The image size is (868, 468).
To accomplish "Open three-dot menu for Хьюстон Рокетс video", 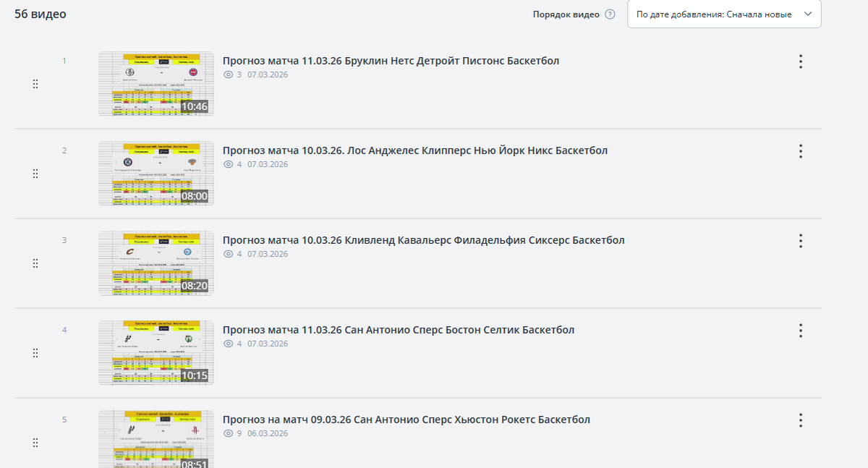I will click(x=801, y=420).
